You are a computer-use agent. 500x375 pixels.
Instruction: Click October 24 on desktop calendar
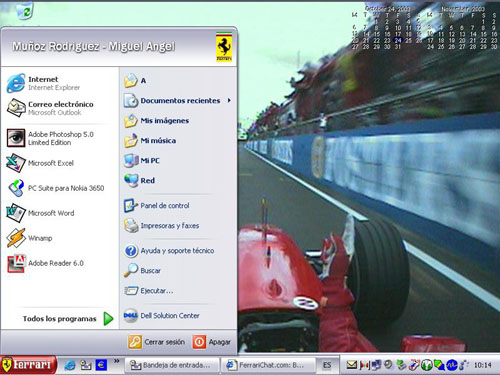click(398, 40)
